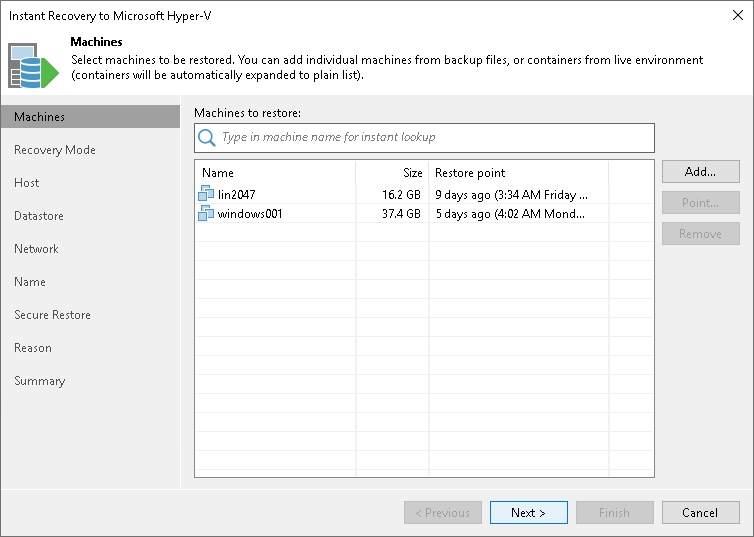Viewport: 754px width, 537px height.
Task: Close the Instant Recovery dialog
Action: 738,15
